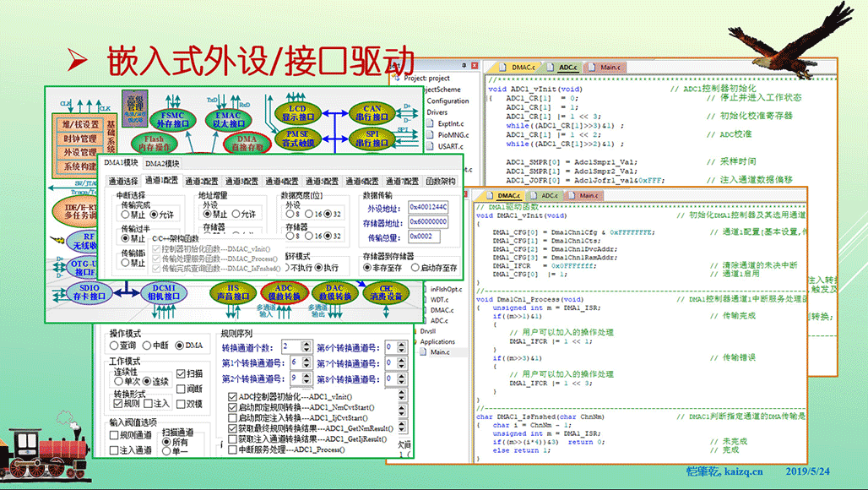868x490 pixels.
Task: Click the 堆/栈设置 box
Action: pos(81,124)
